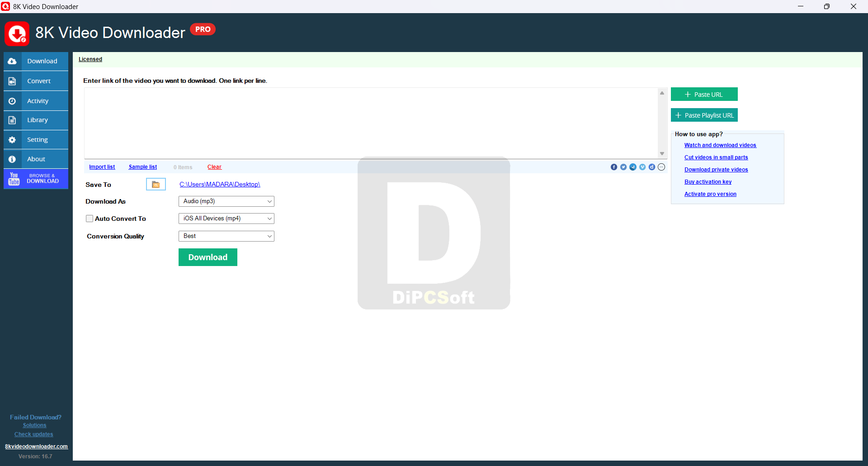Viewport: 868px width, 466px height.
Task: Click the PRO badge in header
Action: tap(203, 29)
